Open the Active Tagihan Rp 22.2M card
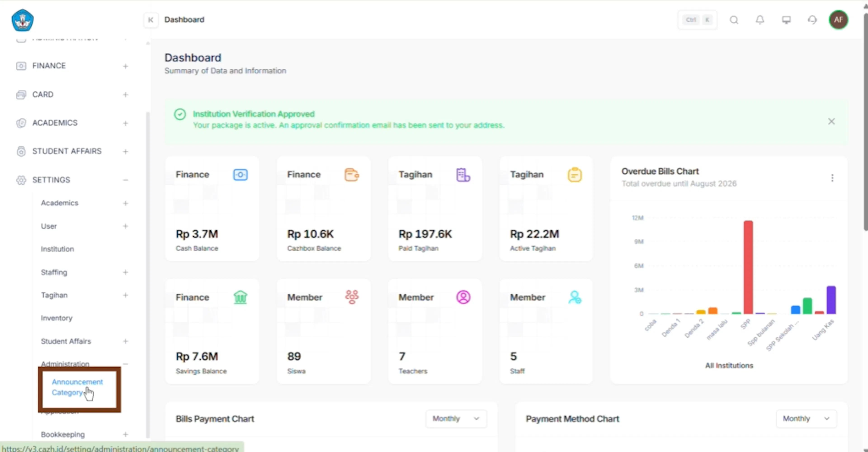868x452 pixels. pyautogui.click(x=546, y=209)
